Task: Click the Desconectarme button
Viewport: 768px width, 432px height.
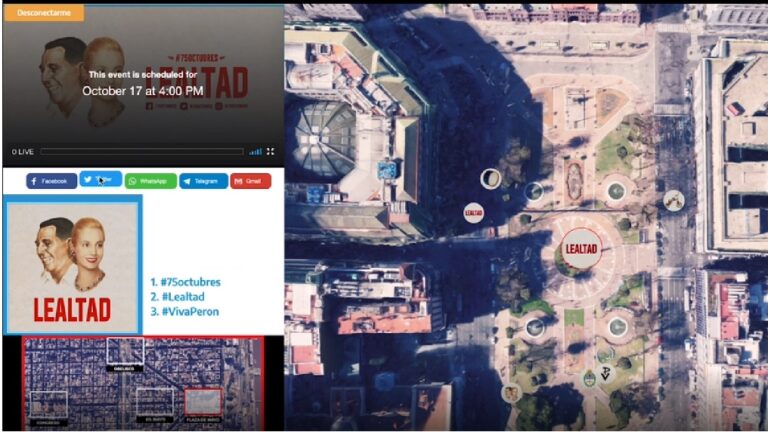Action: click(43, 14)
